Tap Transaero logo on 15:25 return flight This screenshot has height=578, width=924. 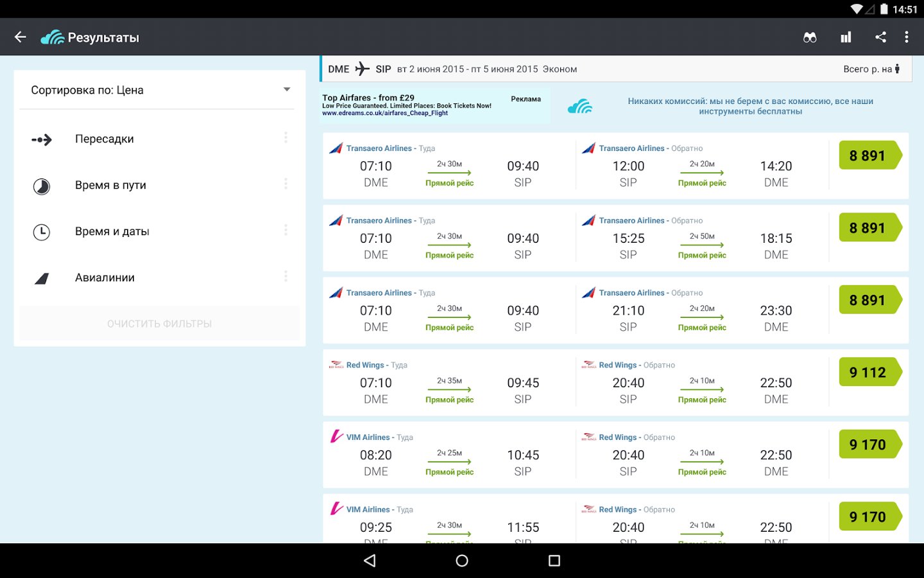tap(588, 220)
